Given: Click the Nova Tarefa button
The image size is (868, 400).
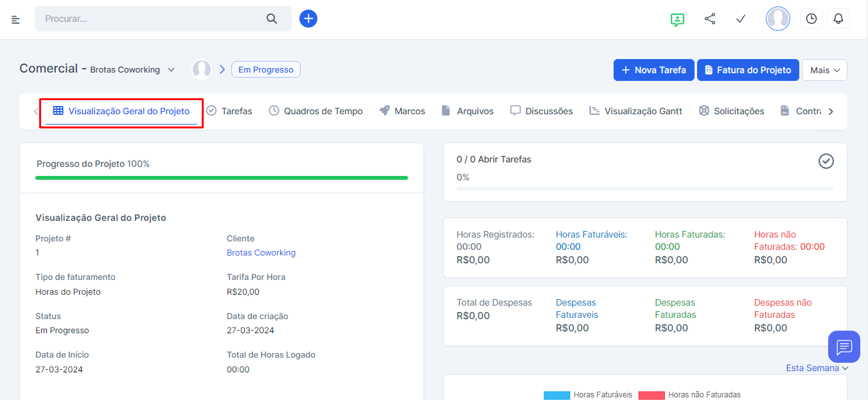Looking at the screenshot, I should 653,70.
